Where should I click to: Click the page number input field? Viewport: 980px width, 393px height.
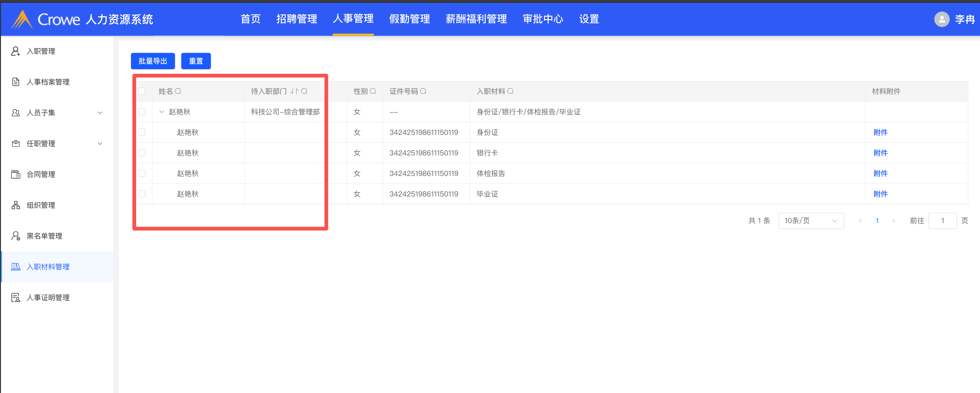point(942,221)
